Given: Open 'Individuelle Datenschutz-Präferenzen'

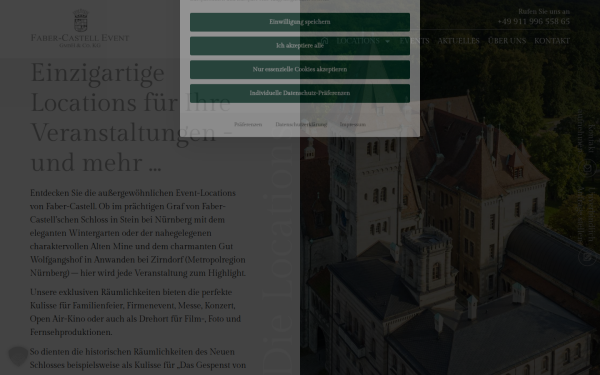Looking at the screenshot, I should tap(300, 93).
